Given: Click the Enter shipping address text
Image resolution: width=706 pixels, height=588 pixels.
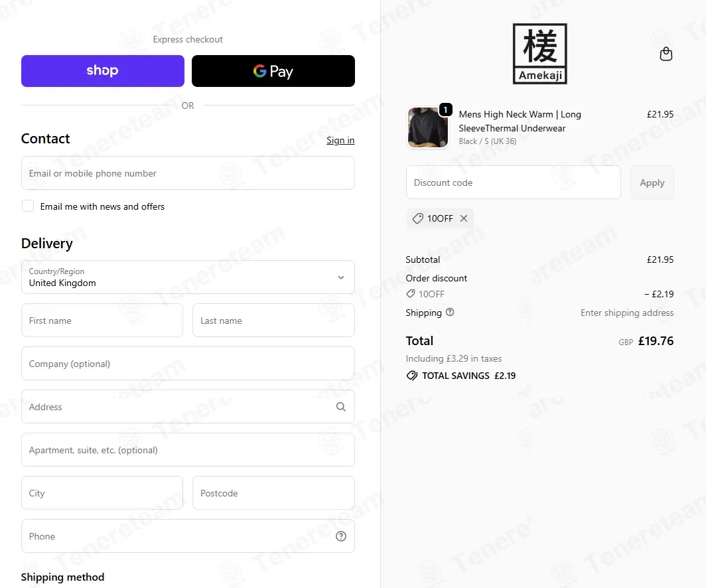Looking at the screenshot, I should [x=627, y=313].
